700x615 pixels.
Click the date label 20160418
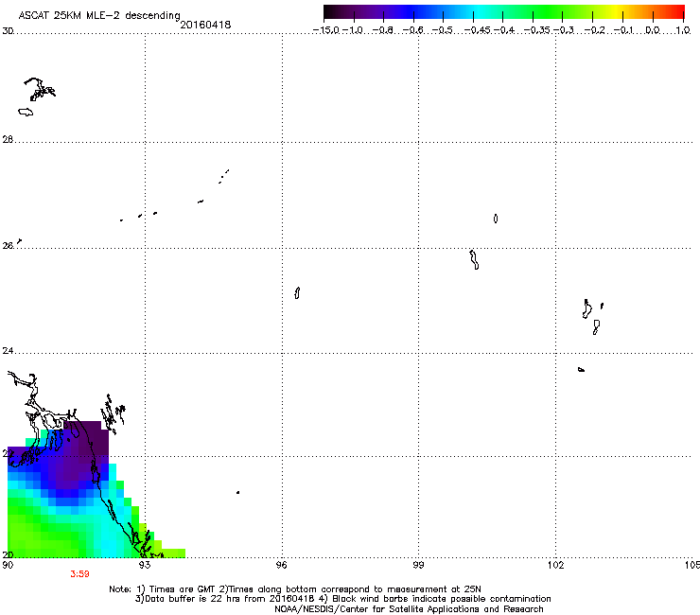pos(205,25)
